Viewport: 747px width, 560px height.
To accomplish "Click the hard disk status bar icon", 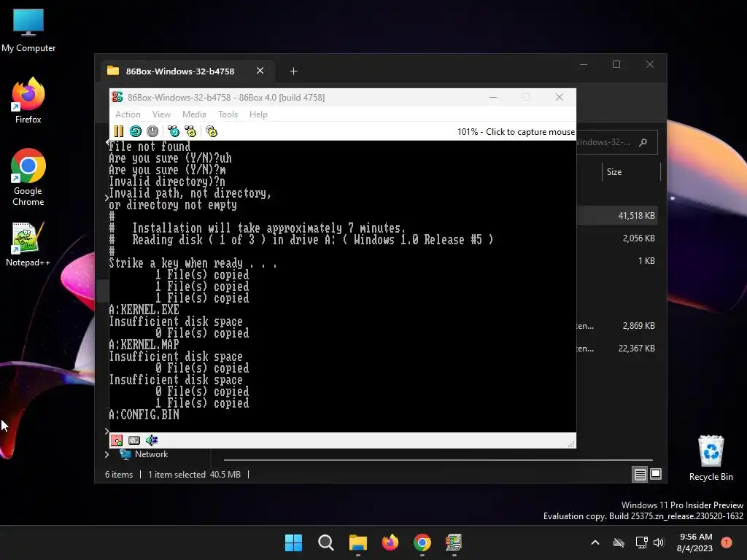I will point(134,440).
